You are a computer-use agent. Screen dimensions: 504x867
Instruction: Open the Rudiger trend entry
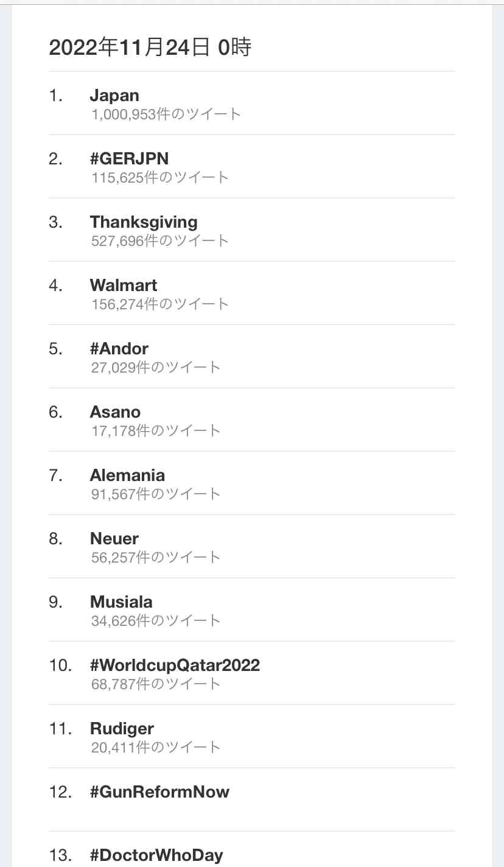[122, 728]
